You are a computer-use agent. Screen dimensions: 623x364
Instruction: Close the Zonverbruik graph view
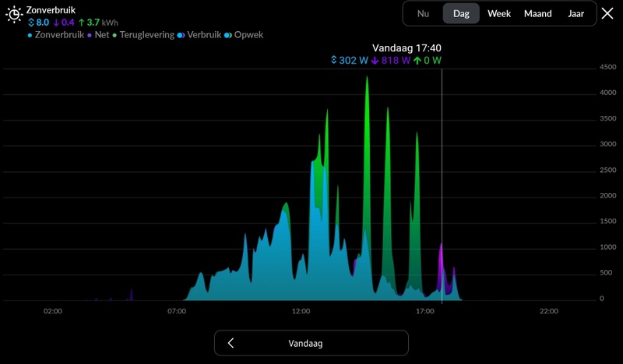pos(607,13)
